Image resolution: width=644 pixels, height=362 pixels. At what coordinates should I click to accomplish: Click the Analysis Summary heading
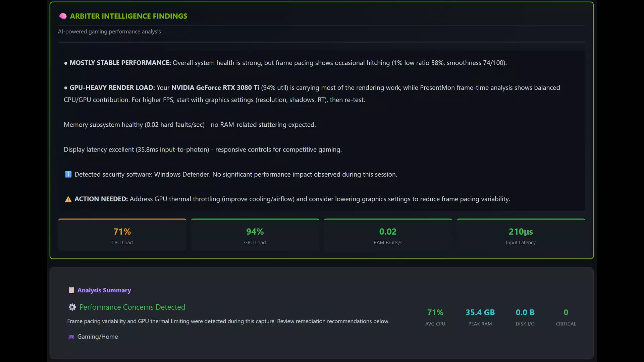coord(104,290)
